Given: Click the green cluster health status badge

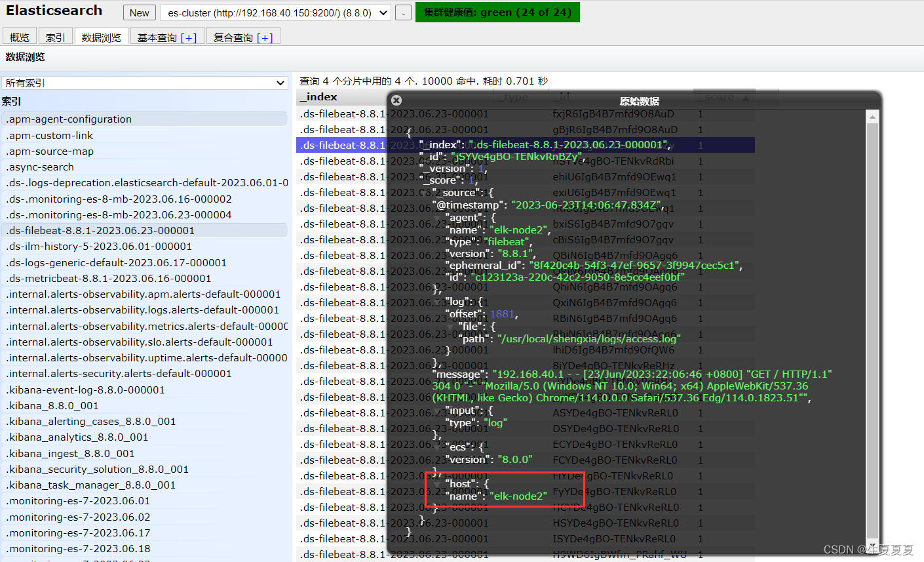Looking at the screenshot, I should click(x=497, y=12).
